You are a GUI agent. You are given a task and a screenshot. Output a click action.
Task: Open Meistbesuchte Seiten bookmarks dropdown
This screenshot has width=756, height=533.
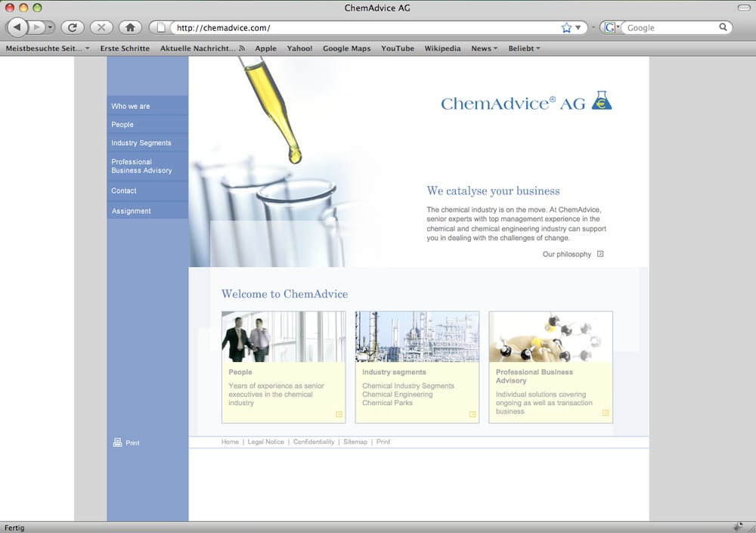[48, 48]
